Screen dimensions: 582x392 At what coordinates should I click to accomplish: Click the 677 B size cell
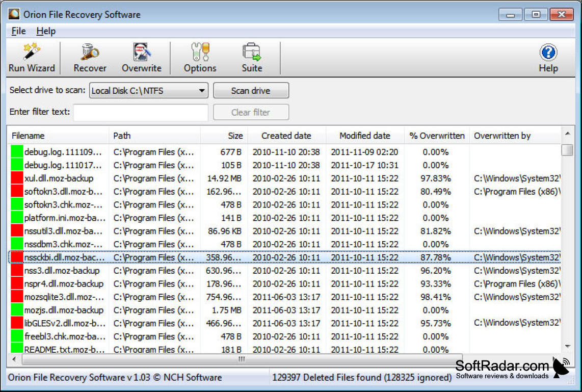coord(230,152)
